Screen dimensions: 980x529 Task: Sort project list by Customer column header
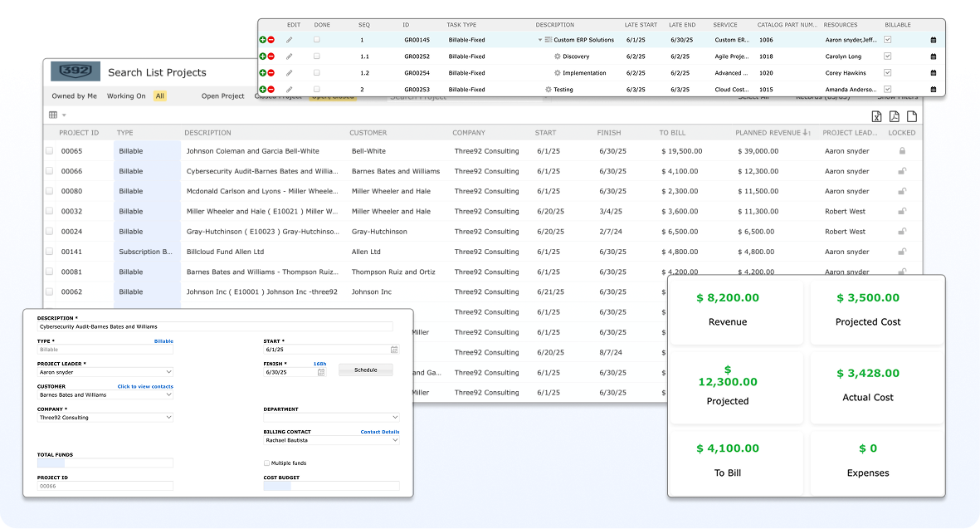tap(368, 133)
